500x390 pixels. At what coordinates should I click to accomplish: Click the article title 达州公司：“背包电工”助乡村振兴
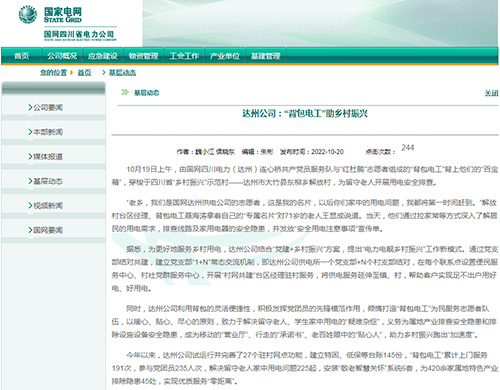tap(305, 114)
